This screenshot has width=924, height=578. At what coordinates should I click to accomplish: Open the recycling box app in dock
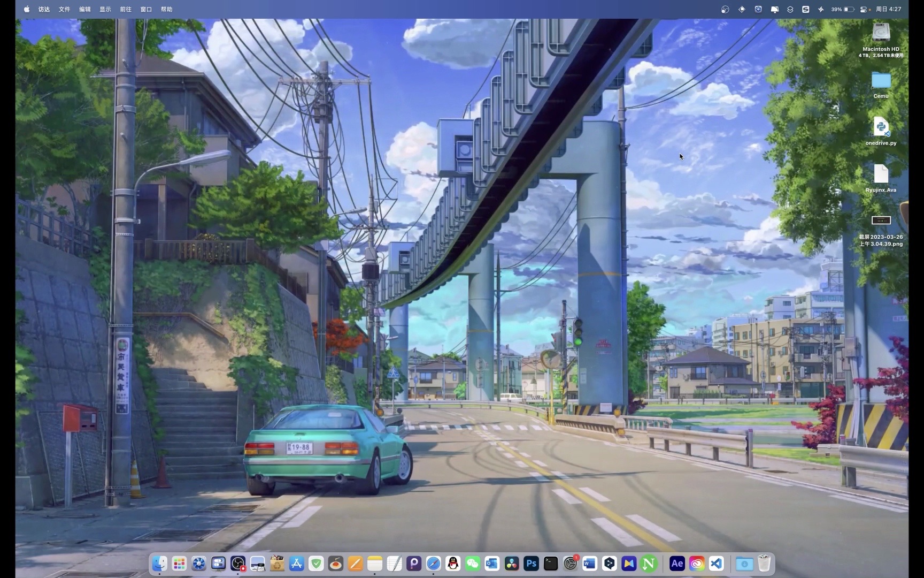[277, 564]
